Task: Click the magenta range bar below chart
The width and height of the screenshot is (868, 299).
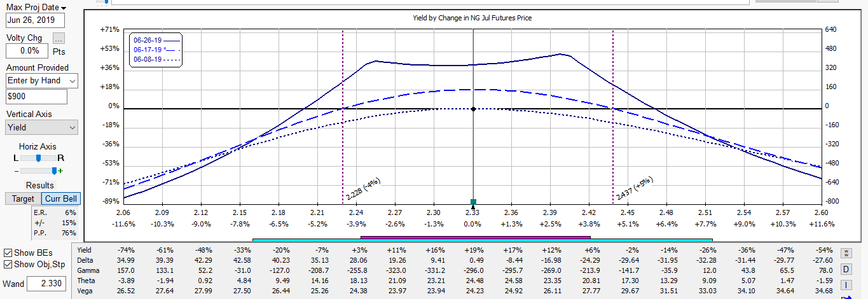Action: pos(476,237)
